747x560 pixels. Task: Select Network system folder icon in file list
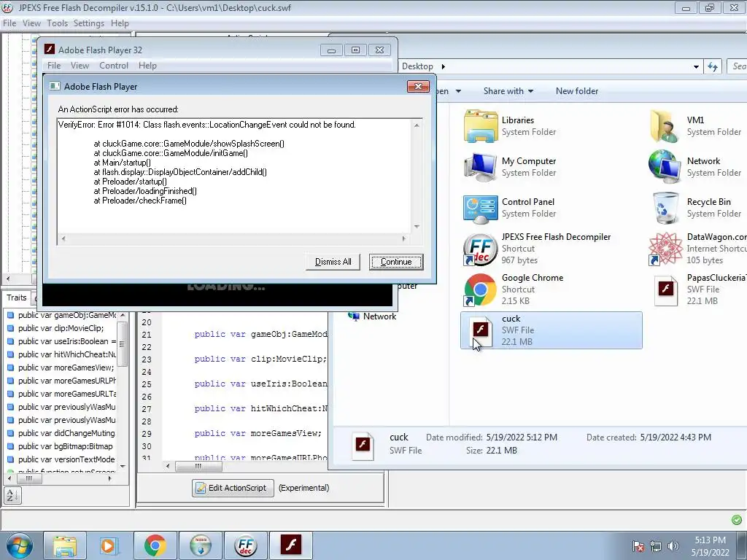(x=665, y=167)
